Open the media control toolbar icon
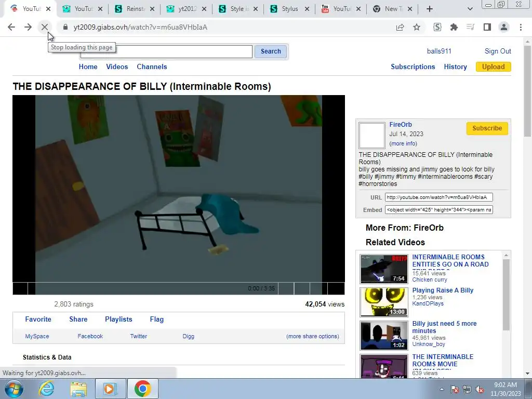The image size is (532, 399). (470, 27)
